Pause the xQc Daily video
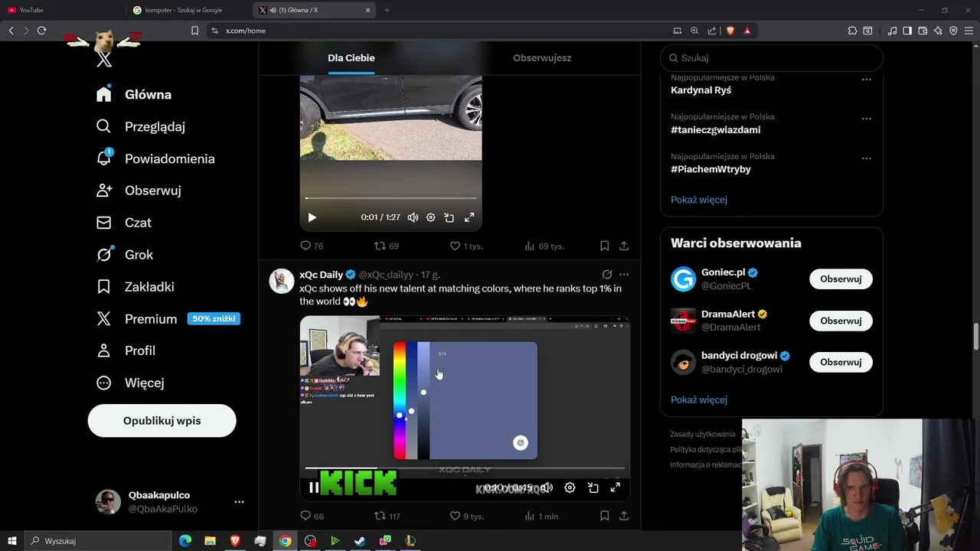Screen dimensions: 980x551 tap(313, 487)
